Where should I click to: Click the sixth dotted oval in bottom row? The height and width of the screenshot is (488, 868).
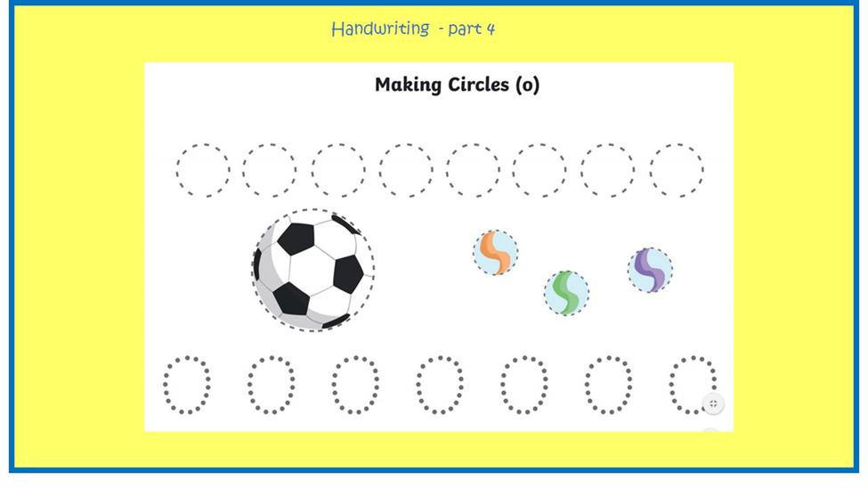point(608,385)
